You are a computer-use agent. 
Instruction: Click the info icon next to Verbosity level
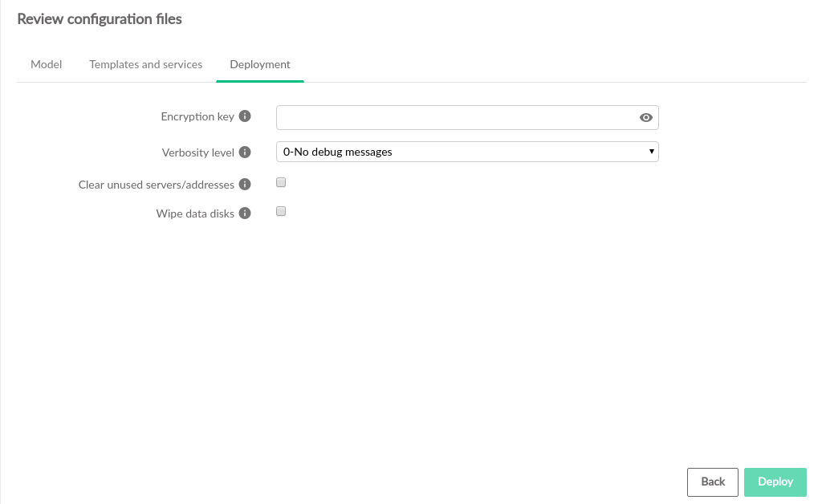pyautogui.click(x=246, y=152)
